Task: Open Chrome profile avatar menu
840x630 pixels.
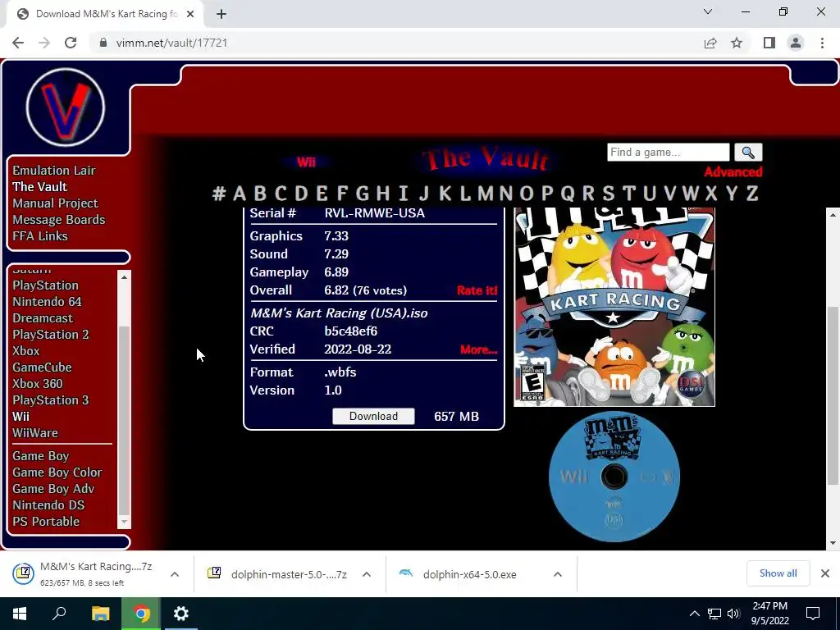Action: pos(796,43)
